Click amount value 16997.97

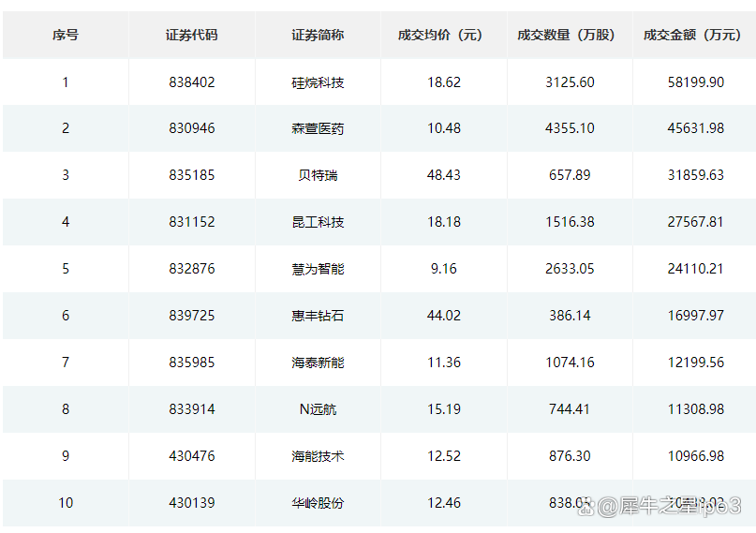click(x=696, y=316)
